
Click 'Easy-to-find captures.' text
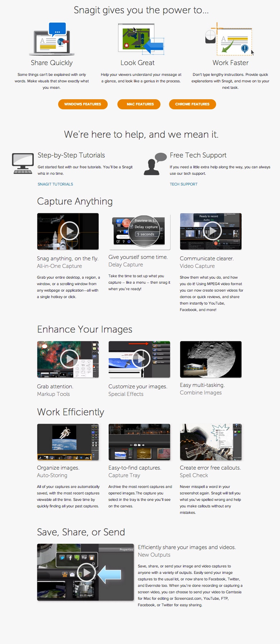pyautogui.click(x=135, y=468)
